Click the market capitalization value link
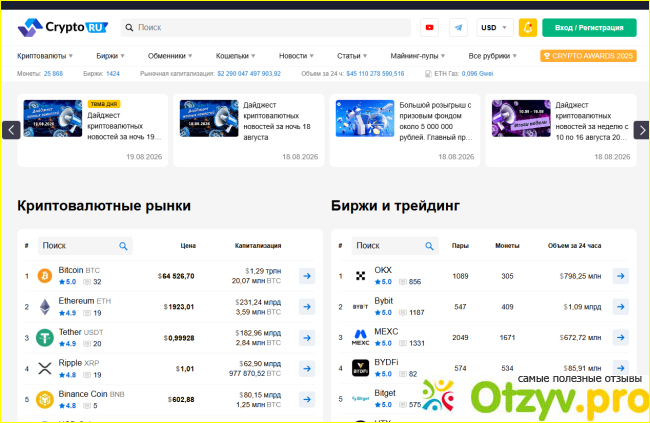Image resolution: width=650 pixels, height=423 pixels. 249,74
